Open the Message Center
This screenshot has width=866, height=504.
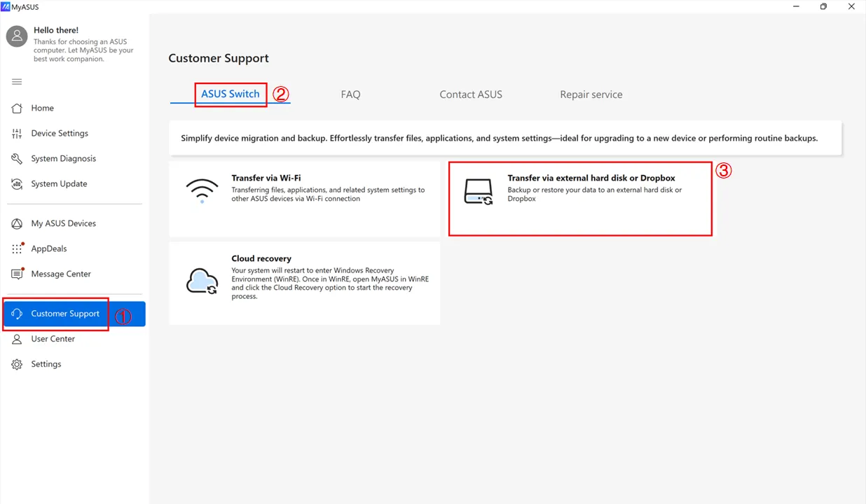pos(17,274)
